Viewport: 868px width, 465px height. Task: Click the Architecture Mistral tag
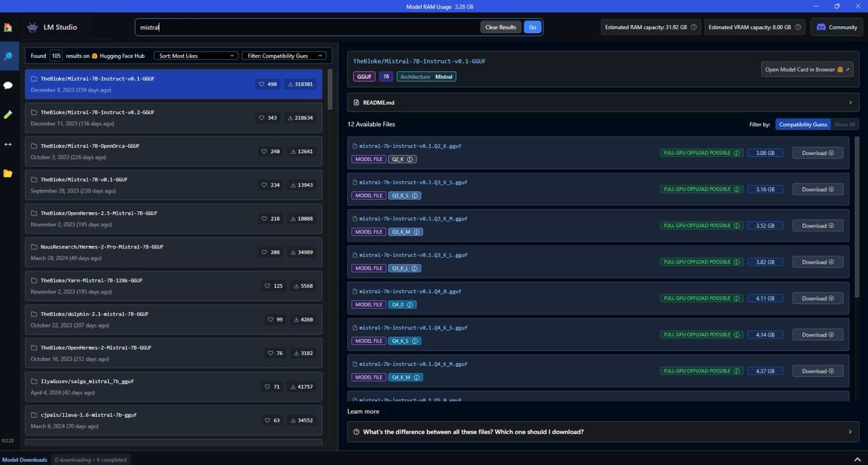coord(426,76)
